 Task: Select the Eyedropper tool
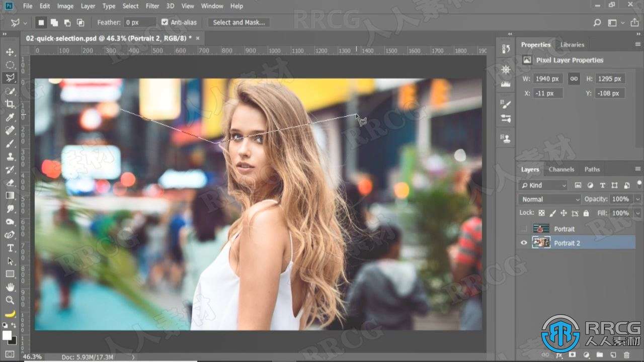[x=10, y=117]
